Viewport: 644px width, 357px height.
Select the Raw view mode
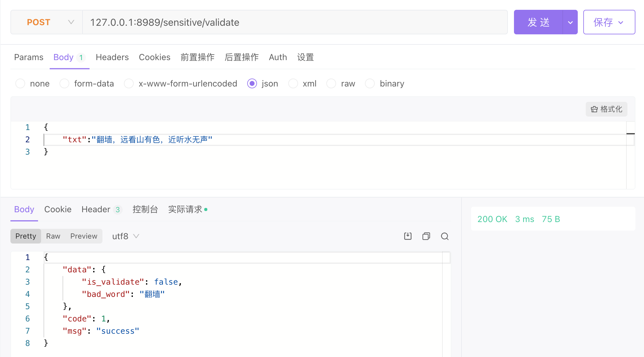click(x=53, y=236)
